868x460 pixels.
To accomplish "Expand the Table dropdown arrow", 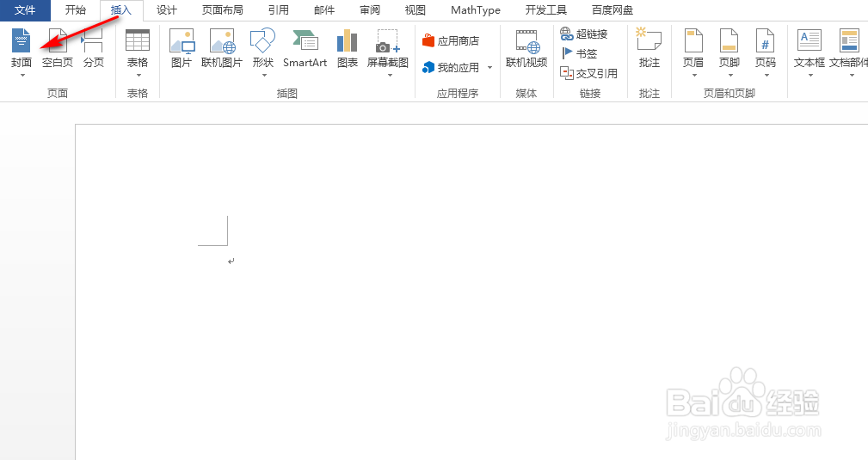I will click(139, 76).
